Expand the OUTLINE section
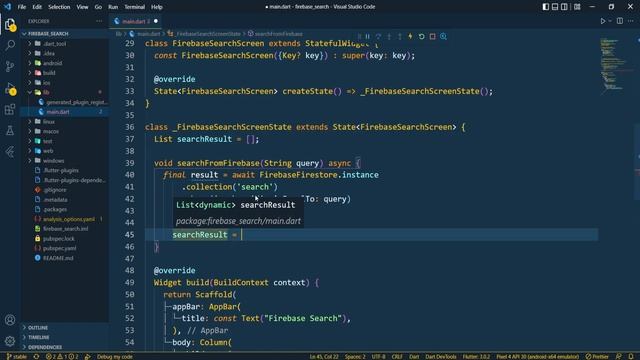This screenshot has height=360, width=640. pos(65,328)
